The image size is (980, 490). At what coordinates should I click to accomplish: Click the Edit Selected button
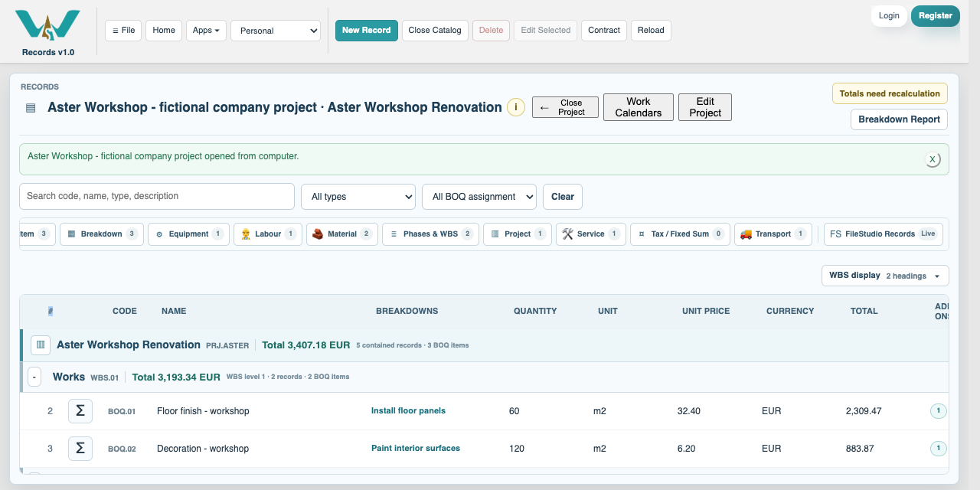[x=546, y=31]
